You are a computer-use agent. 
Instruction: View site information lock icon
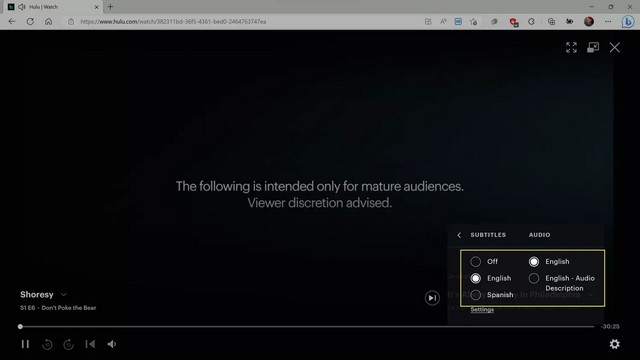(x=71, y=22)
